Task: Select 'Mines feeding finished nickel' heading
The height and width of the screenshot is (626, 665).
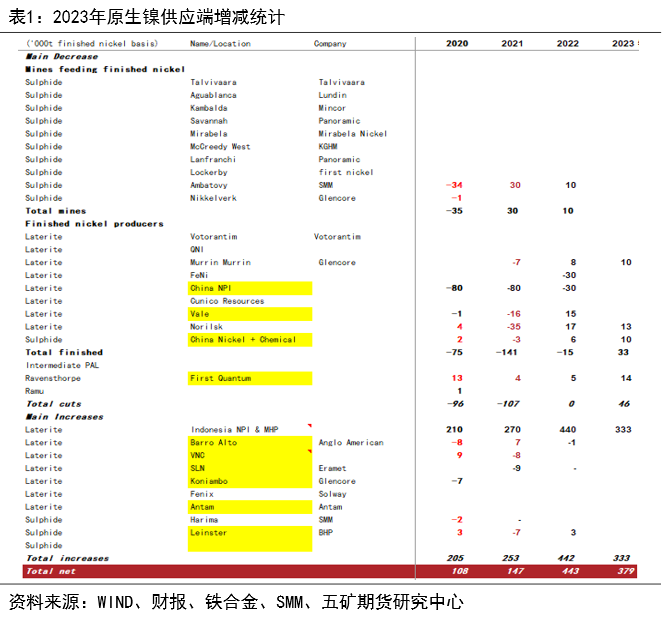Action: (x=105, y=69)
